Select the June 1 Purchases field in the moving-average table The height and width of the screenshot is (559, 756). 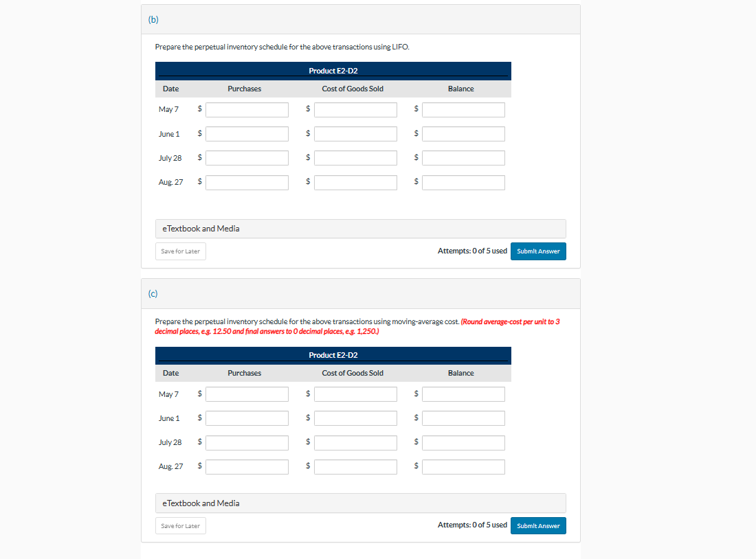point(247,418)
